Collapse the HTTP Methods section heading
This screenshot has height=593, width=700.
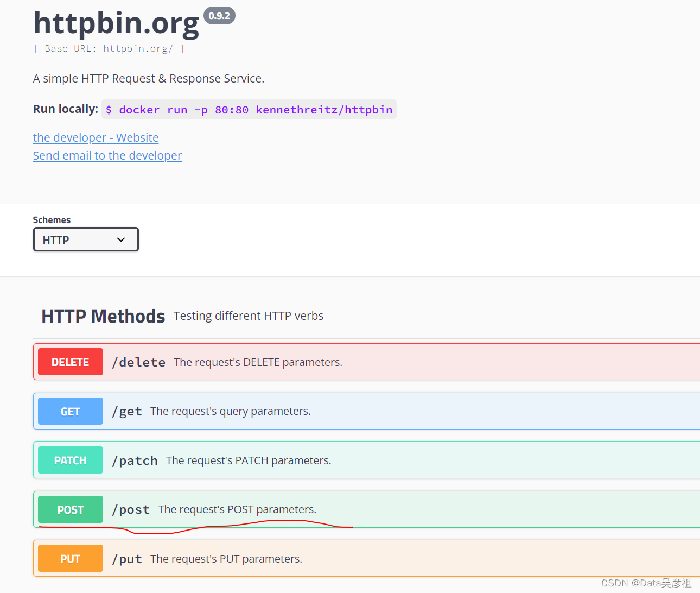point(103,316)
